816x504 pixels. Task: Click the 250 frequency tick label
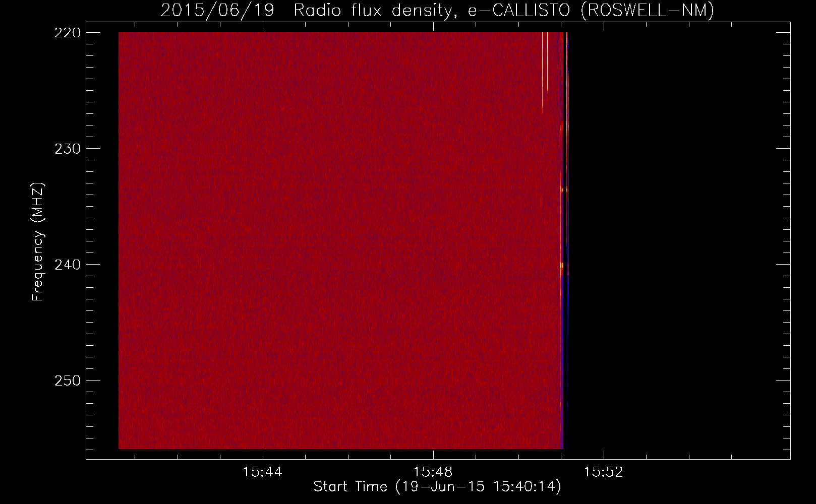68,381
